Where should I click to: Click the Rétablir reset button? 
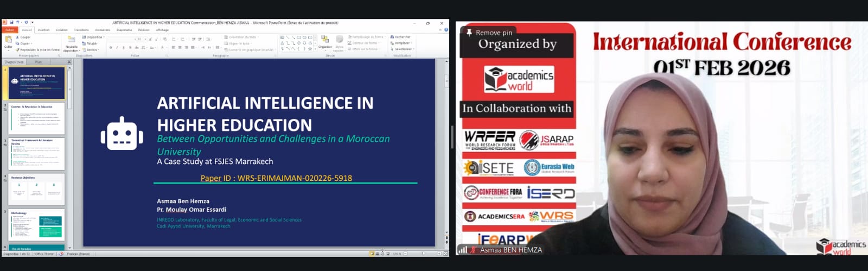click(91, 43)
